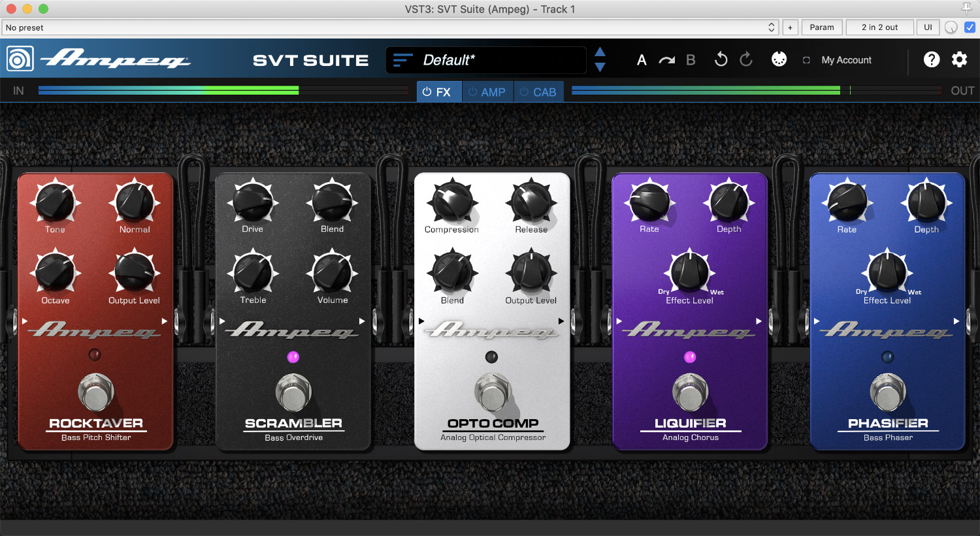Viewport: 980px width, 536px height.
Task: Pin the plugin window
Action: click(967, 8)
